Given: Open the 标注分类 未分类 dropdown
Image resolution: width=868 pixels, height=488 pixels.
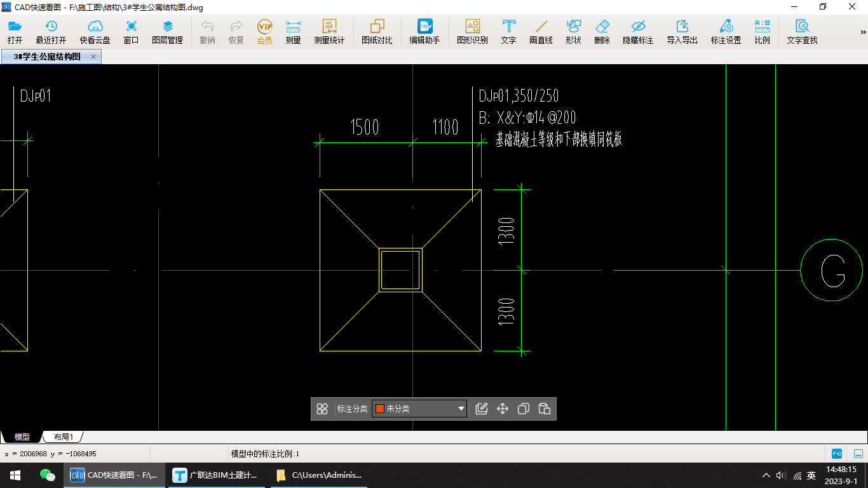Looking at the screenshot, I should coord(419,409).
